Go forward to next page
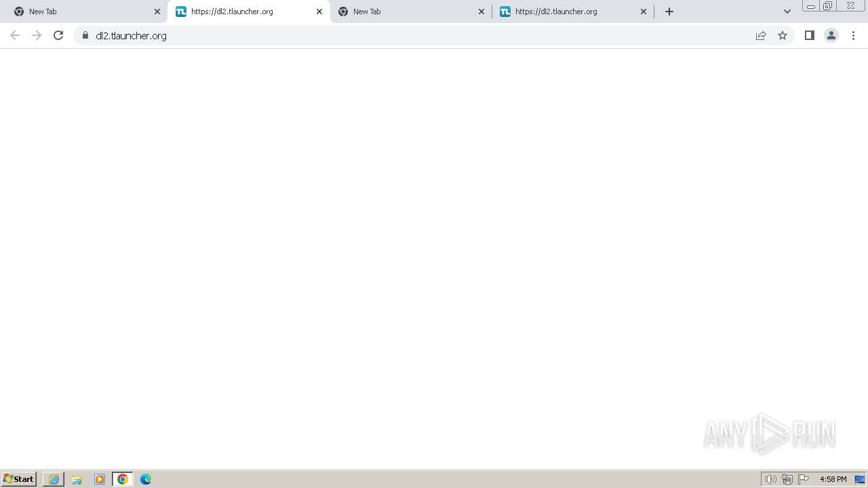 click(37, 35)
